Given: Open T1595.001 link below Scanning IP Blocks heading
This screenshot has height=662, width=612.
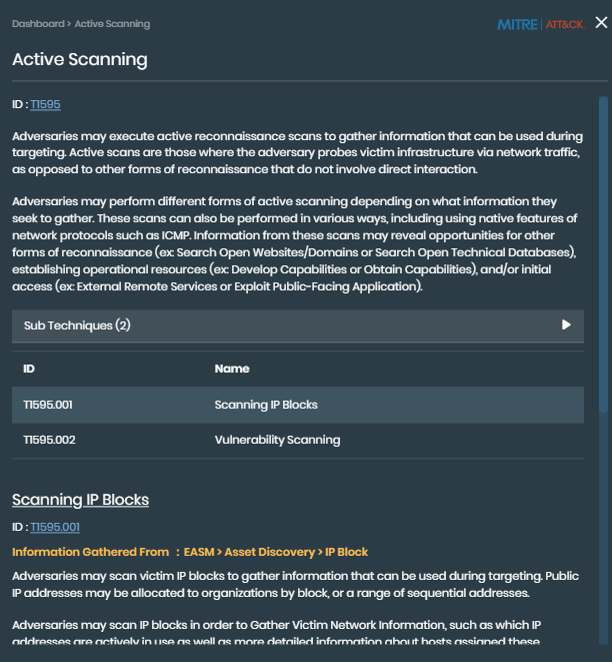Looking at the screenshot, I should click(55, 527).
